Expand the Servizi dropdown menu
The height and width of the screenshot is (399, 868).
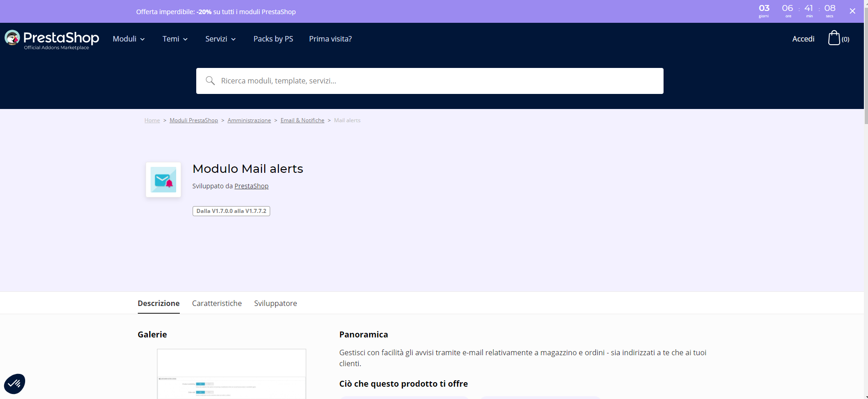(220, 39)
